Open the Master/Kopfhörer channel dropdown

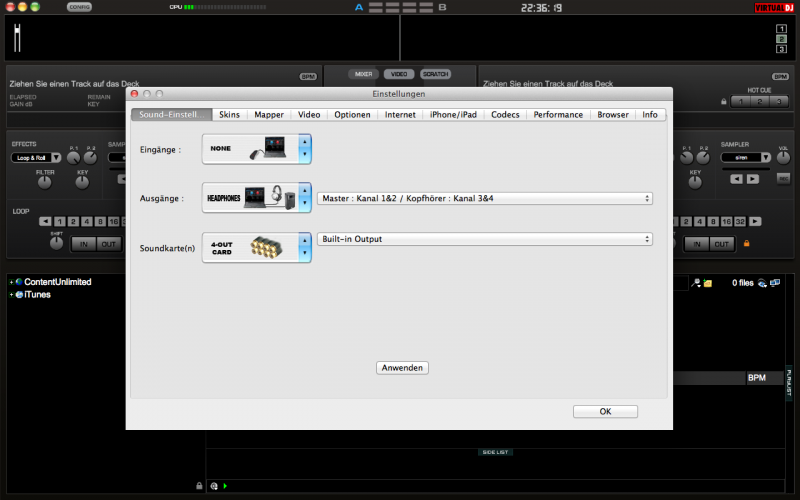(x=485, y=198)
